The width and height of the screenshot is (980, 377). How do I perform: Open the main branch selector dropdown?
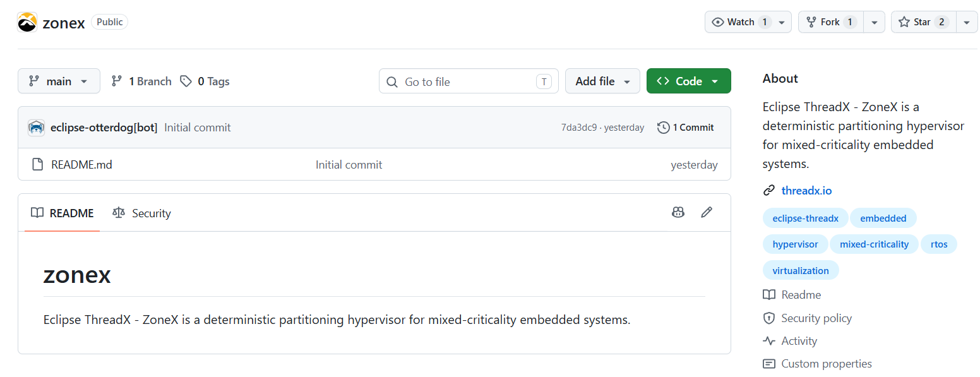point(59,81)
